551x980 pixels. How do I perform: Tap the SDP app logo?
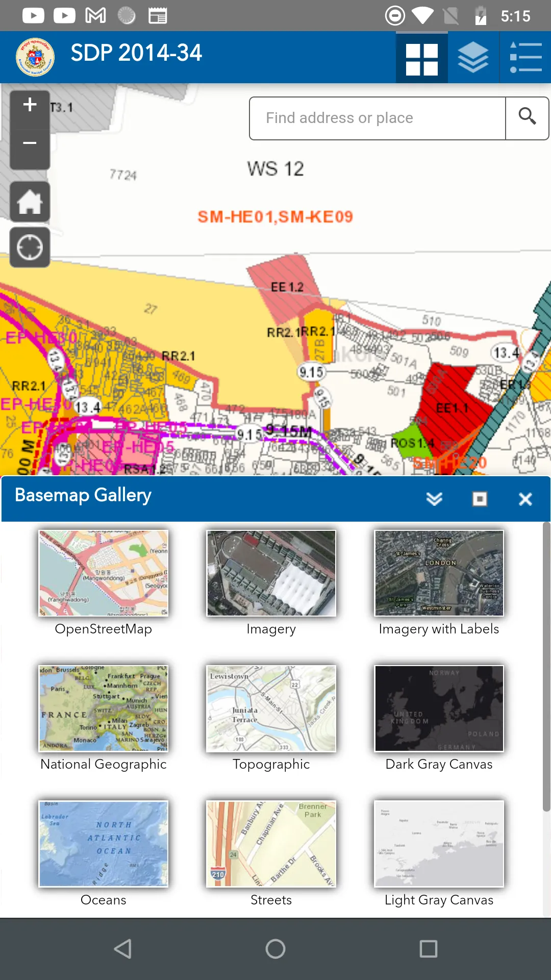click(35, 57)
